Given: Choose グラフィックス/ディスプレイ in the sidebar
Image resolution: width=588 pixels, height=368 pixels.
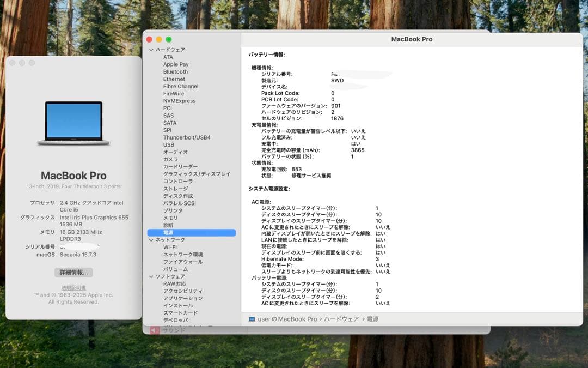Looking at the screenshot, I should pos(197,174).
